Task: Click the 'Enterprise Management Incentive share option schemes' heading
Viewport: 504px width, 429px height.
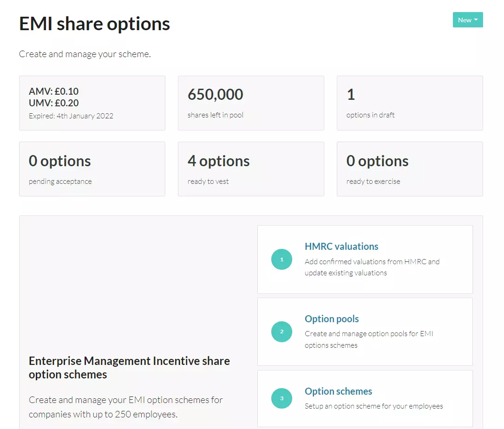Action: [129, 368]
